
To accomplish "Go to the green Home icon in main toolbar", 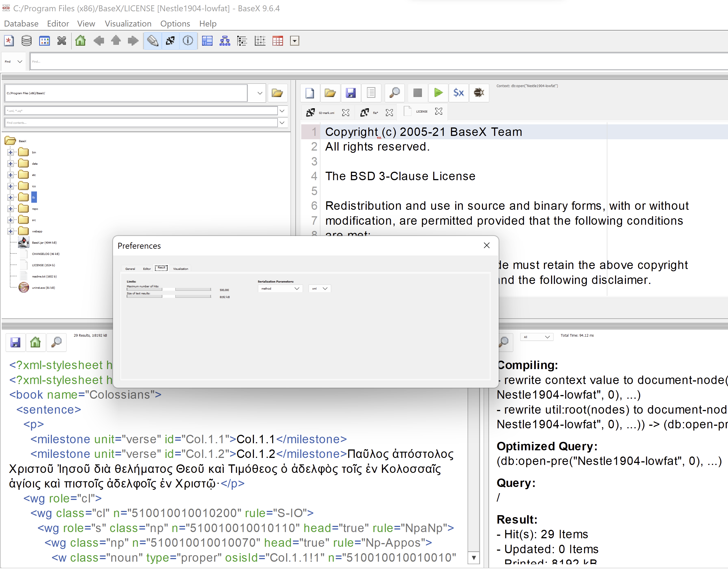I will [x=81, y=41].
